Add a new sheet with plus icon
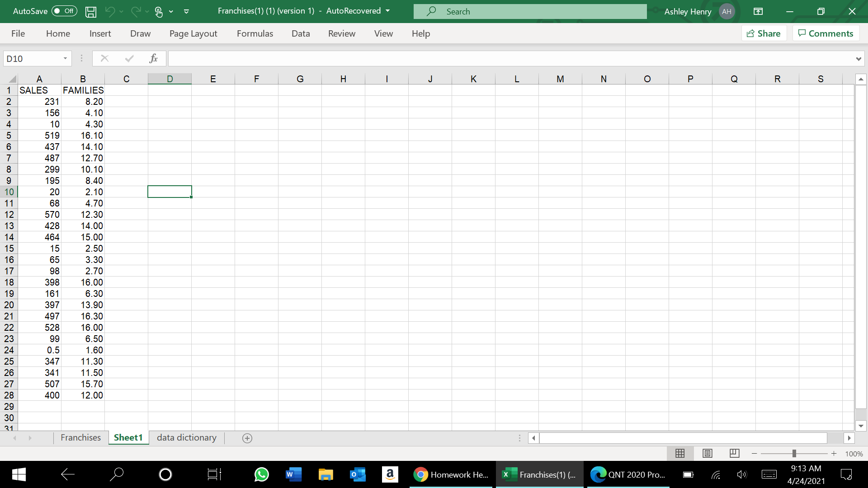 tap(247, 438)
